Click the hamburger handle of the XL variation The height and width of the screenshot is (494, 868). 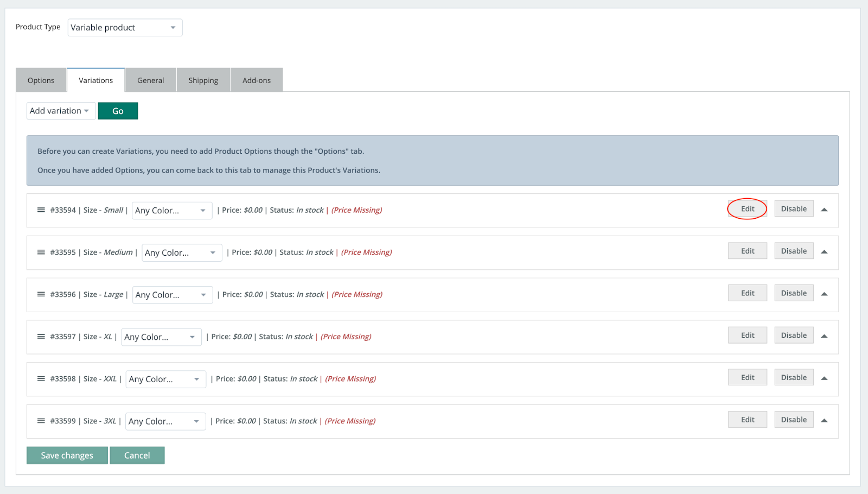pos(41,337)
